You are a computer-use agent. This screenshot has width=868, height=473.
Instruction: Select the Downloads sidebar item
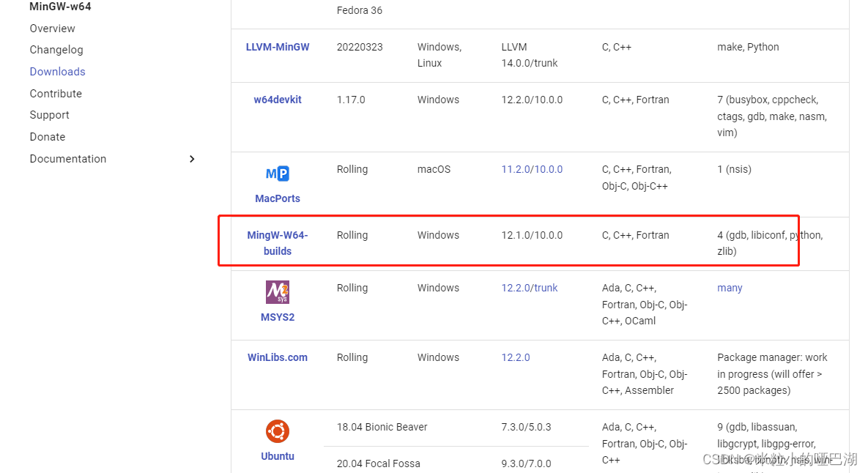[58, 71]
